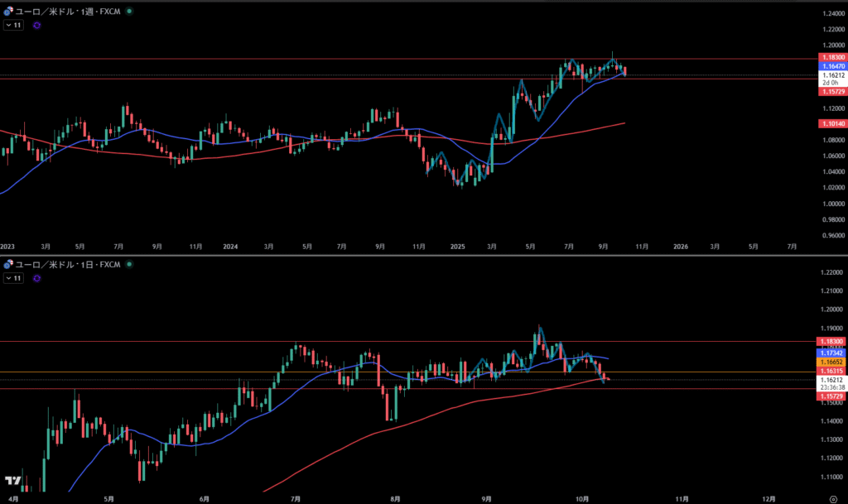Expand the 11 indicators legend on daily chart
The image size is (848, 504).
13,279
